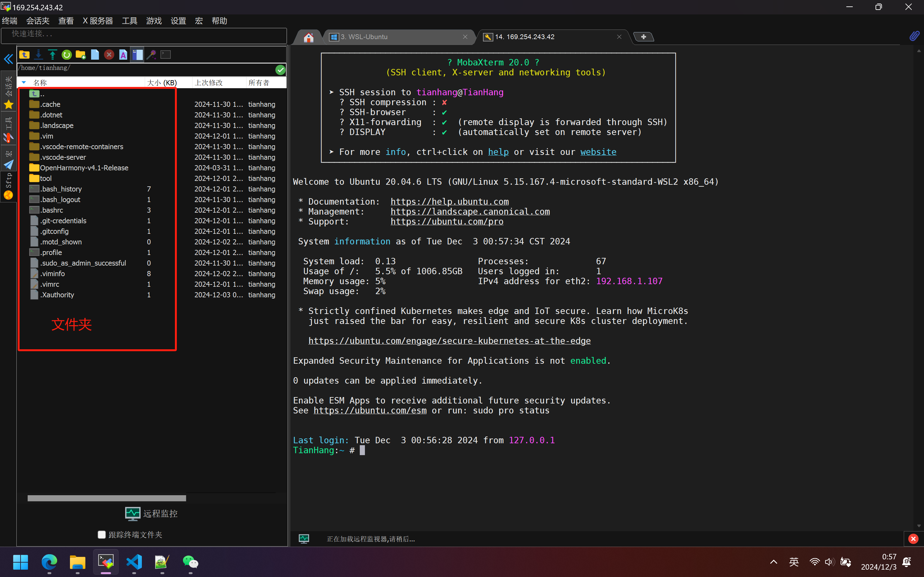
Task: Switch to the WSL-Ubuntu tab
Action: point(397,37)
